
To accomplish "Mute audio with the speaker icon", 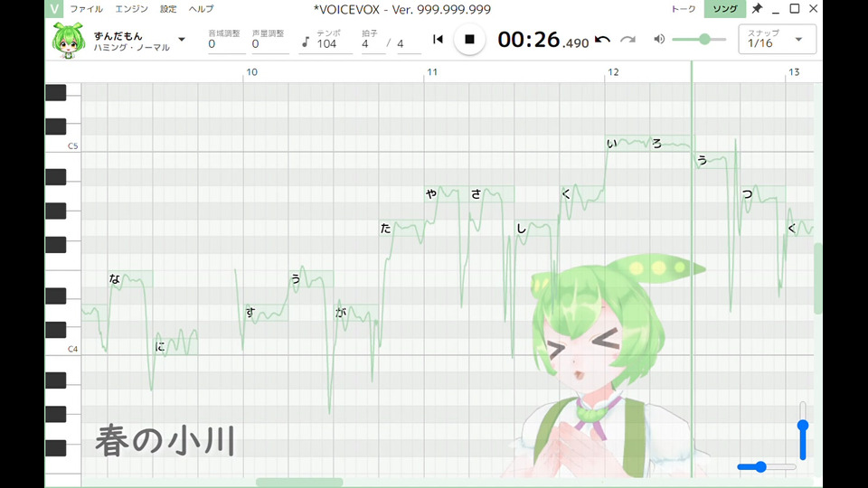I will (x=659, y=39).
